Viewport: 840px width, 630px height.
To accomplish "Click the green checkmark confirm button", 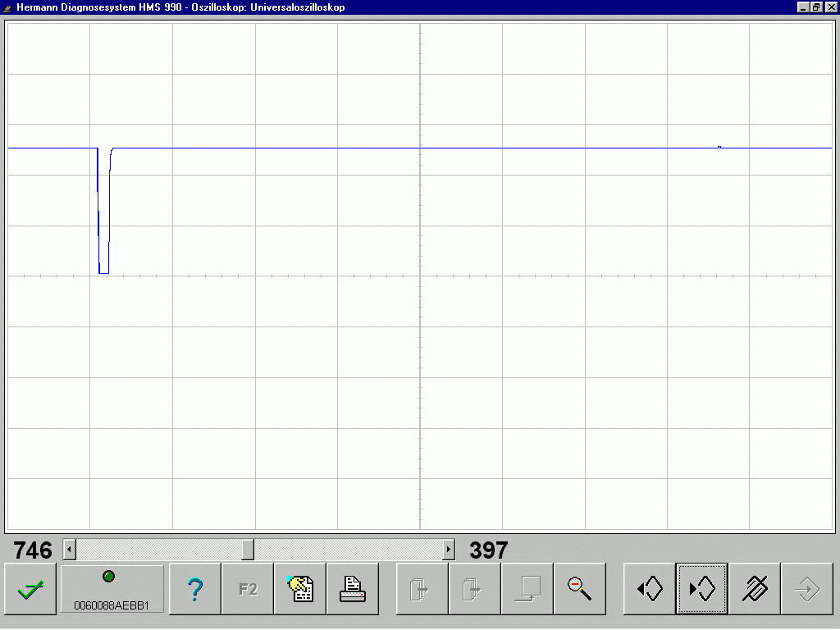I will (x=30, y=589).
